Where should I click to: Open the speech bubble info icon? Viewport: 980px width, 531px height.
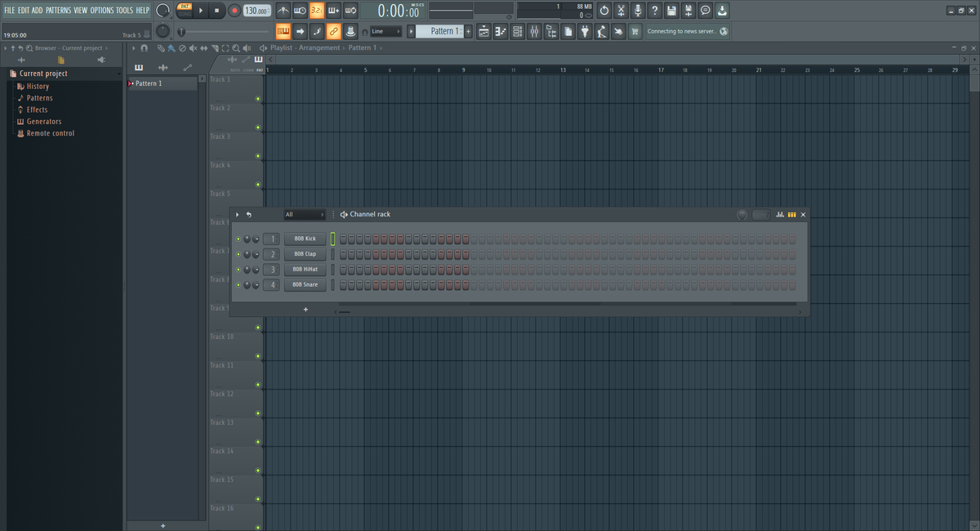705,11
